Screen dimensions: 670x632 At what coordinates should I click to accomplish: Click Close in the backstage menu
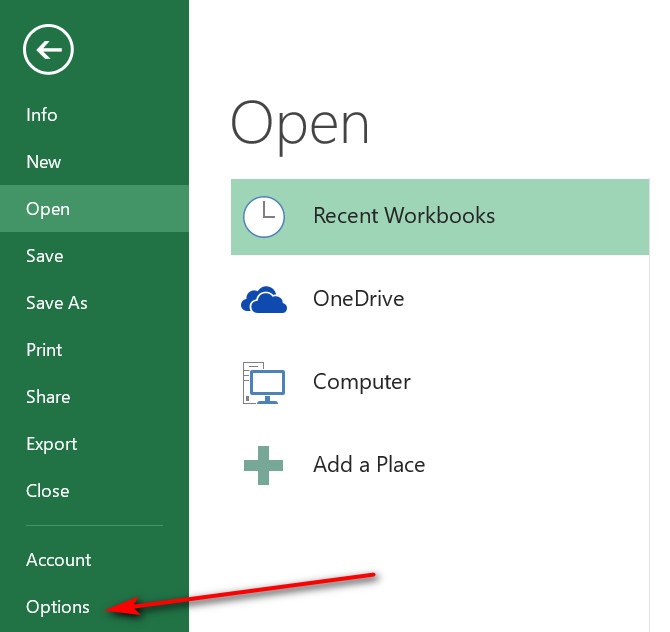tap(48, 491)
